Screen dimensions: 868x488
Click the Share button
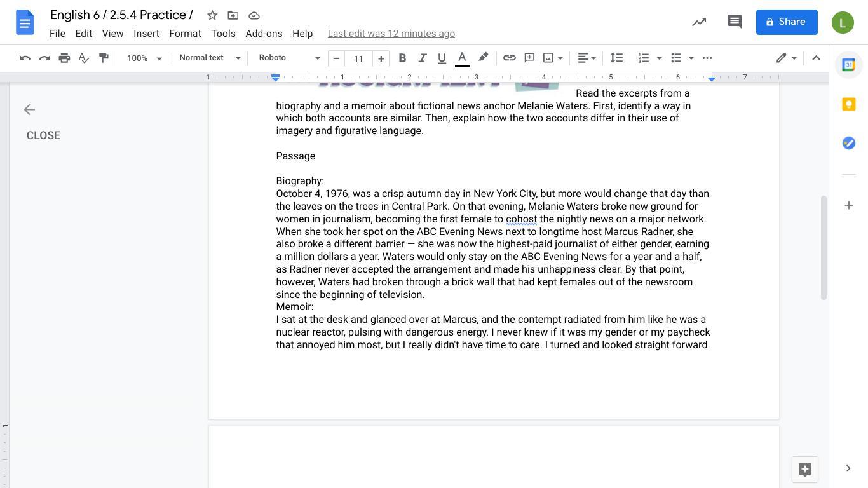[x=787, y=22]
